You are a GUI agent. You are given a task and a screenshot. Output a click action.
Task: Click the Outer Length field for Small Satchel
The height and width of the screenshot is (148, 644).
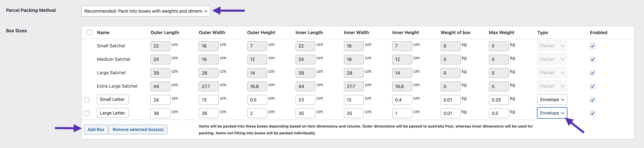click(x=160, y=46)
